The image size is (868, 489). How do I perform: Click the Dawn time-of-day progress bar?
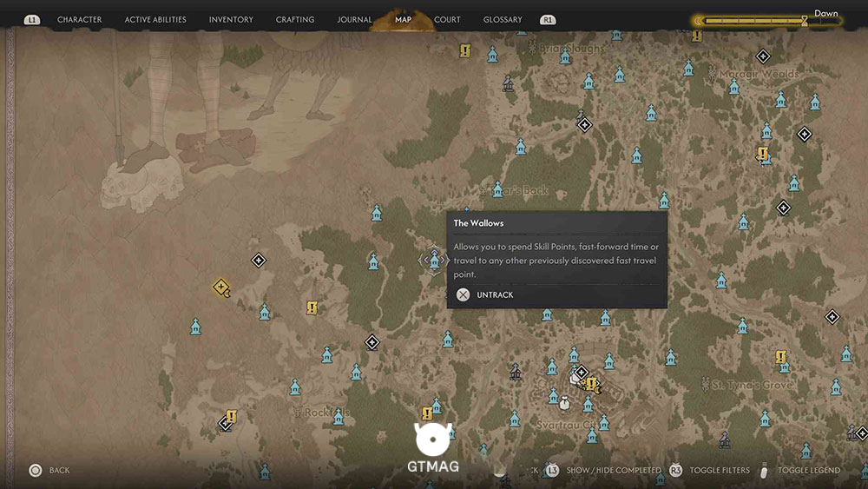point(766,21)
